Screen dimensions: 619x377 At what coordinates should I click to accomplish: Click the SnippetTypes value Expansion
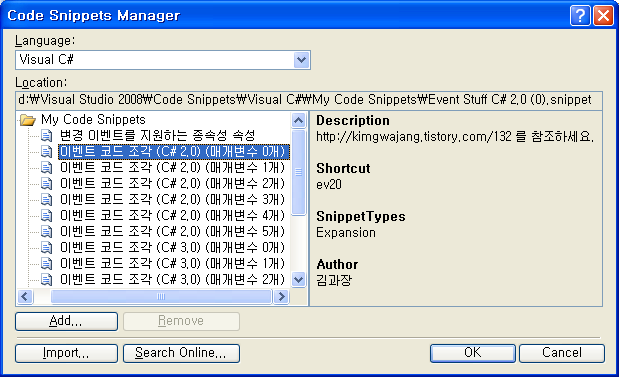[346, 233]
